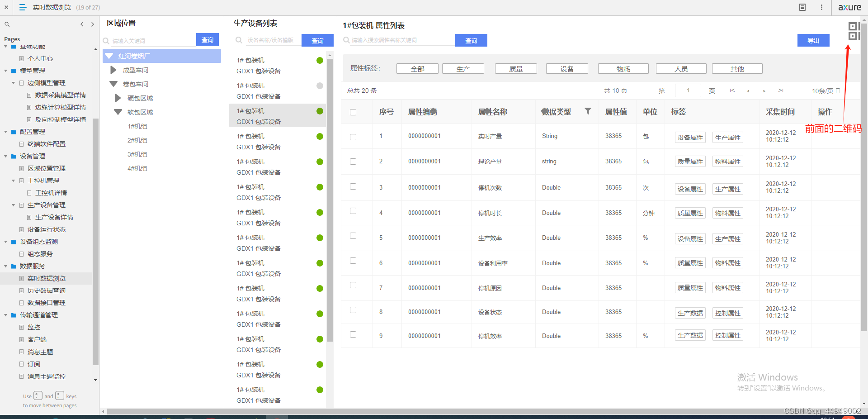Viewport: 868px width, 419px height.
Task: Check the row 7 停机原因 checkbox
Action: (x=353, y=285)
